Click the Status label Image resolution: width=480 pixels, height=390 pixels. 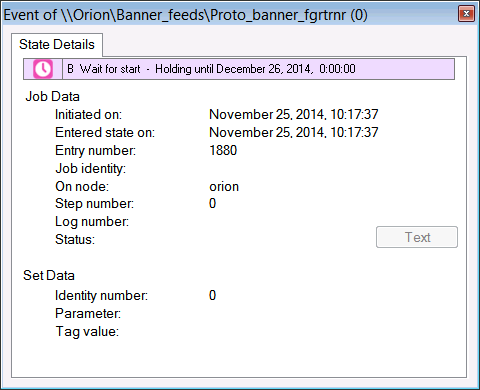tap(75, 239)
